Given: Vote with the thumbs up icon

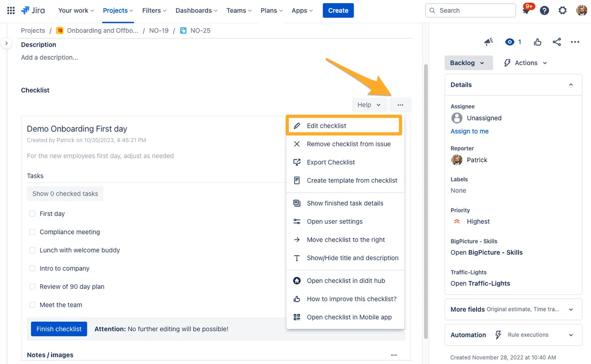Looking at the screenshot, I should (x=537, y=42).
